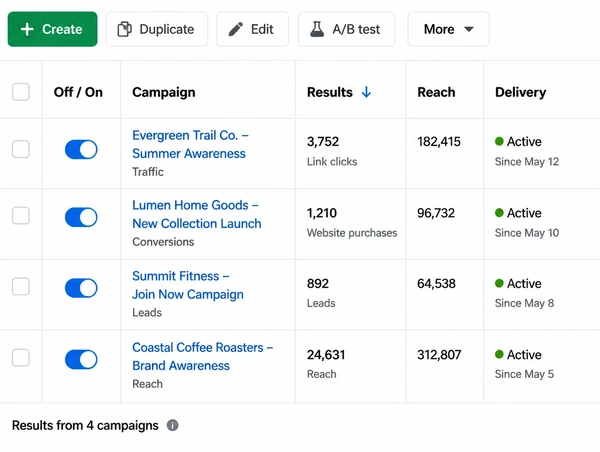The image size is (600, 452).
Task: Tick the select-all checkbox in header
Action: pyautogui.click(x=21, y=92)
